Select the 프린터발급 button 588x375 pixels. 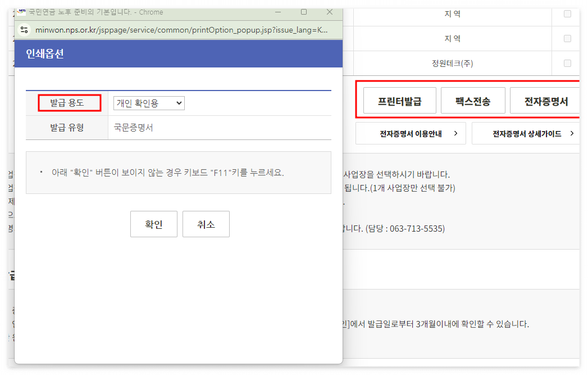pos(400,100)
